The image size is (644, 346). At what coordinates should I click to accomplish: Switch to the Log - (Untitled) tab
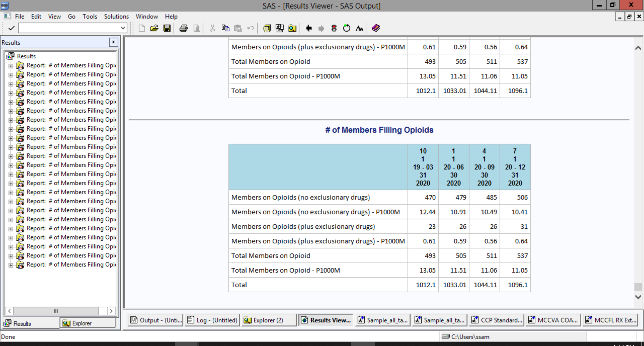coord(212,320)
